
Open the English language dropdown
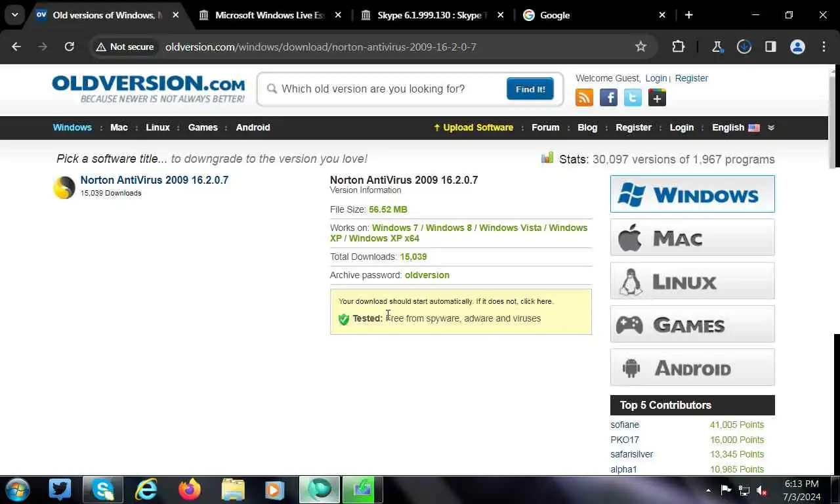[x=736, y=127]
